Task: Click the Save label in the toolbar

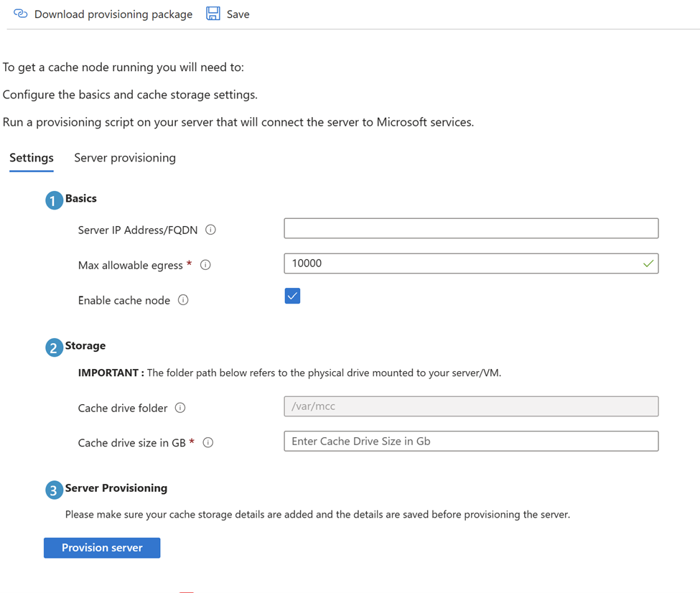Action: (238, 14)
